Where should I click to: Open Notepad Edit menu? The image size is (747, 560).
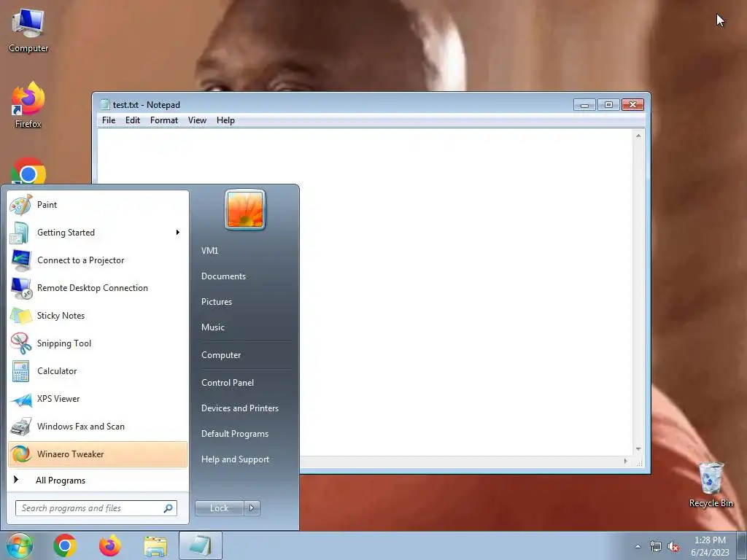133,120
